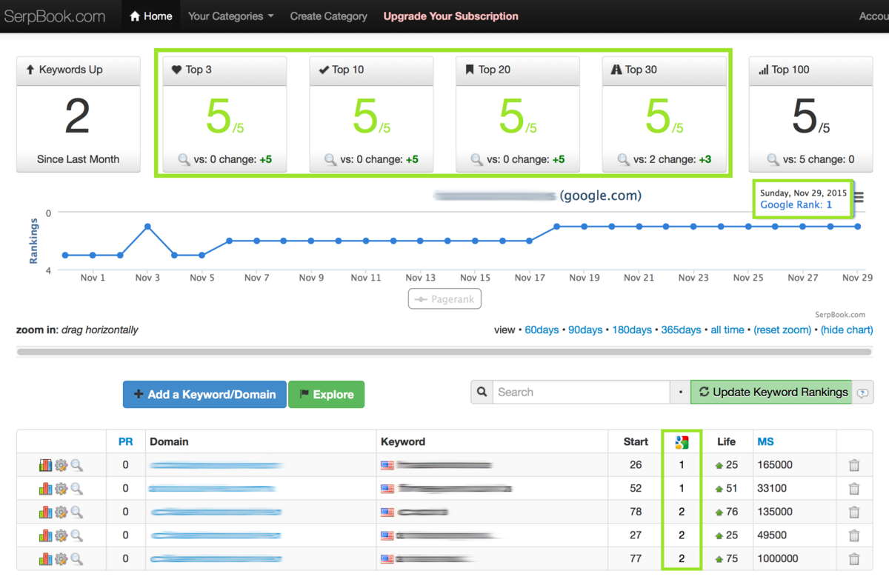This screenshot has width=889, height=588.
Task: Click the magnifier icon in the third row
Action: pyautogui.click(x=76, y=512)
